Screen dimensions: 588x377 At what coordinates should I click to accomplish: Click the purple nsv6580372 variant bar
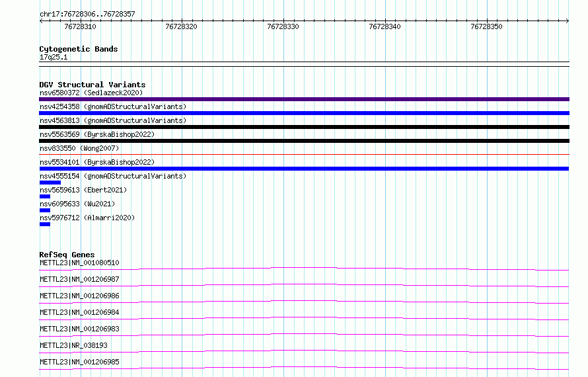304,99
